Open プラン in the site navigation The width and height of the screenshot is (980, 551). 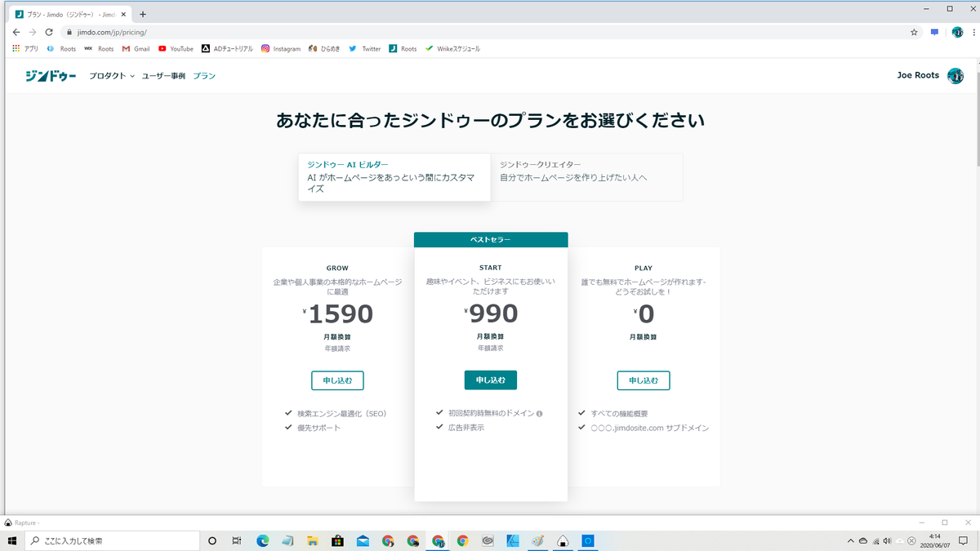pyautogui.click(x=204, y=76)
